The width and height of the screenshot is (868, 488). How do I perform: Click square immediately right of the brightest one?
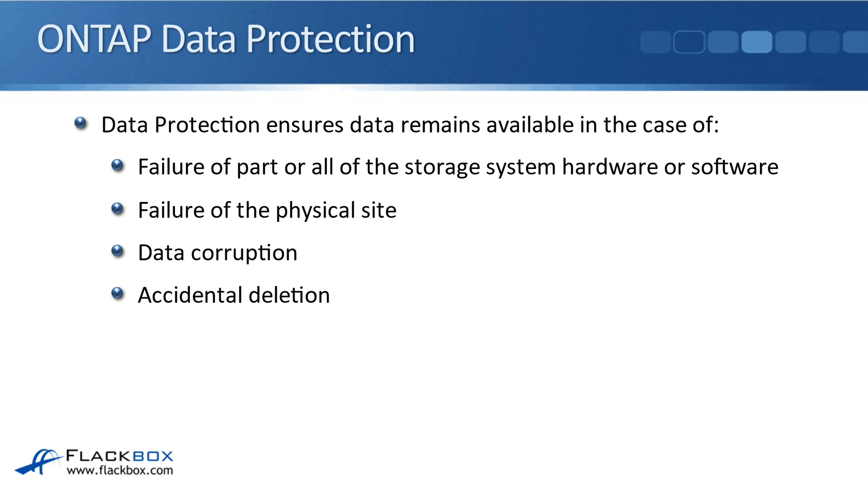pyautogui.click(x=791, y=42)
